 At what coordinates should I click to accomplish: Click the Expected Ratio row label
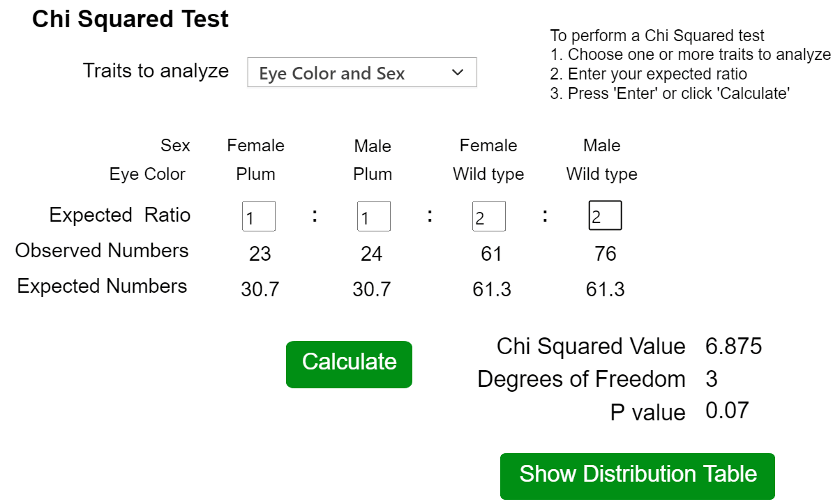[x=119, y=215]
